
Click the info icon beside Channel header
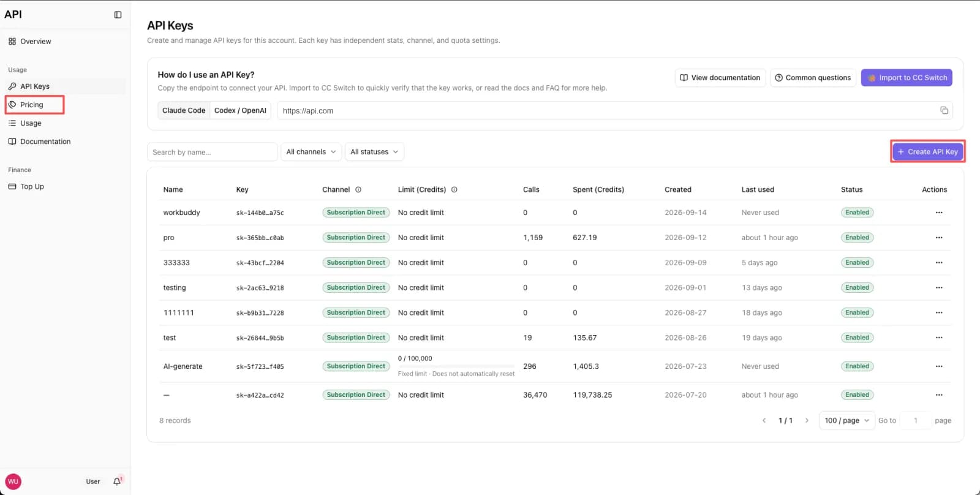click(358, 190)
